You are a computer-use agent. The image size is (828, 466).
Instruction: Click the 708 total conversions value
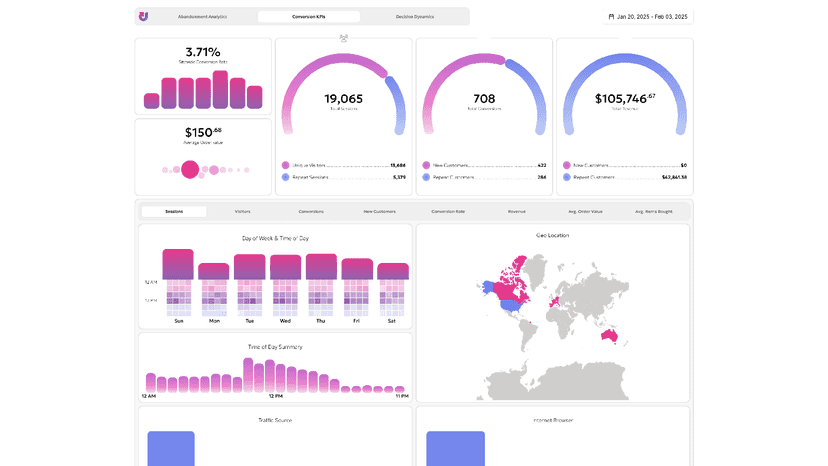(484, 99)
